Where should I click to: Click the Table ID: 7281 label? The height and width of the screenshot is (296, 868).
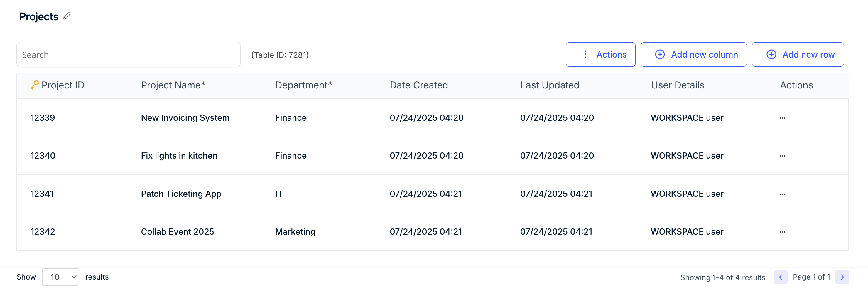coord(280,55)
